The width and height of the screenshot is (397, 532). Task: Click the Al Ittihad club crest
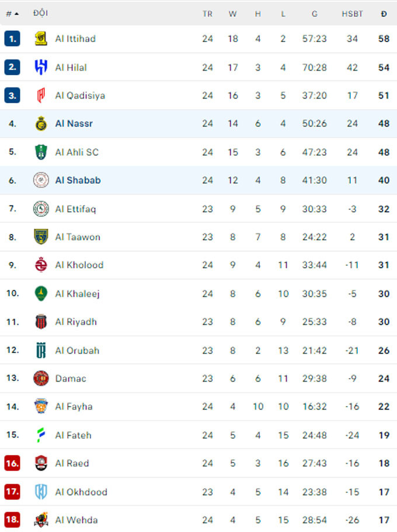(41, 38)
